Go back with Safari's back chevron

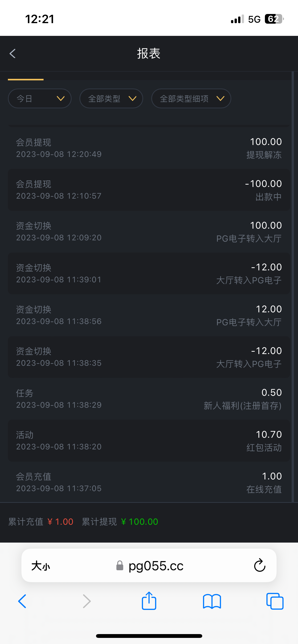point(22,602)
